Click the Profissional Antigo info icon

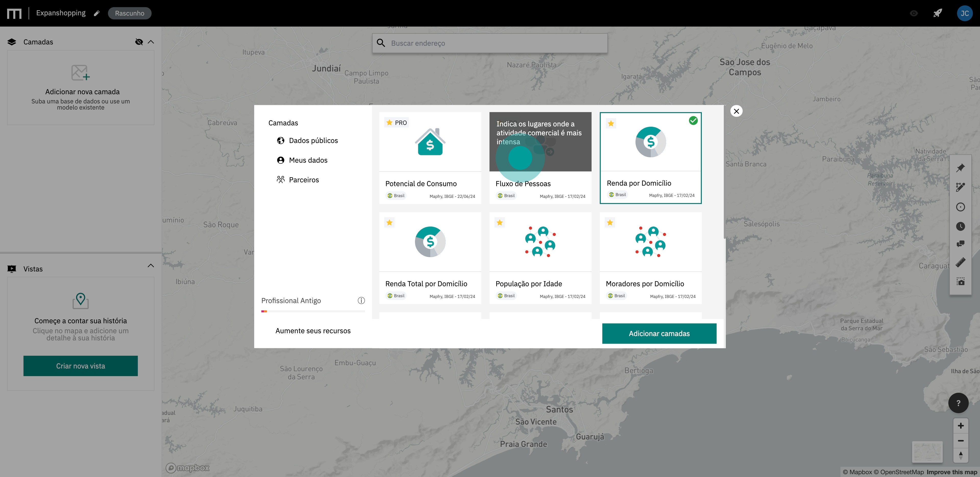click(361, 300)
